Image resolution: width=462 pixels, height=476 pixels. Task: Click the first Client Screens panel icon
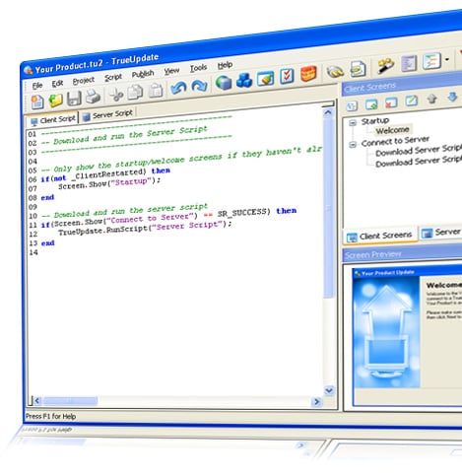(x=352, y=105)
